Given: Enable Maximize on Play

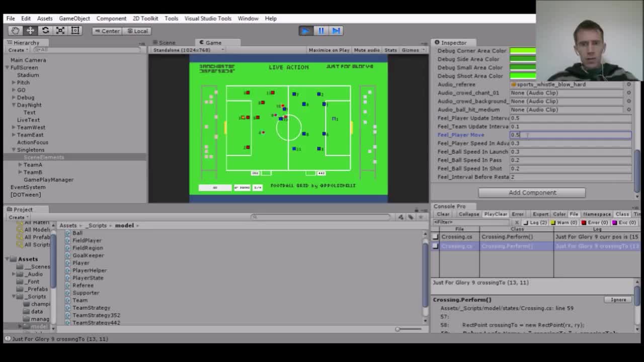Looking at the screenshot, I should (x=329, y=50).
